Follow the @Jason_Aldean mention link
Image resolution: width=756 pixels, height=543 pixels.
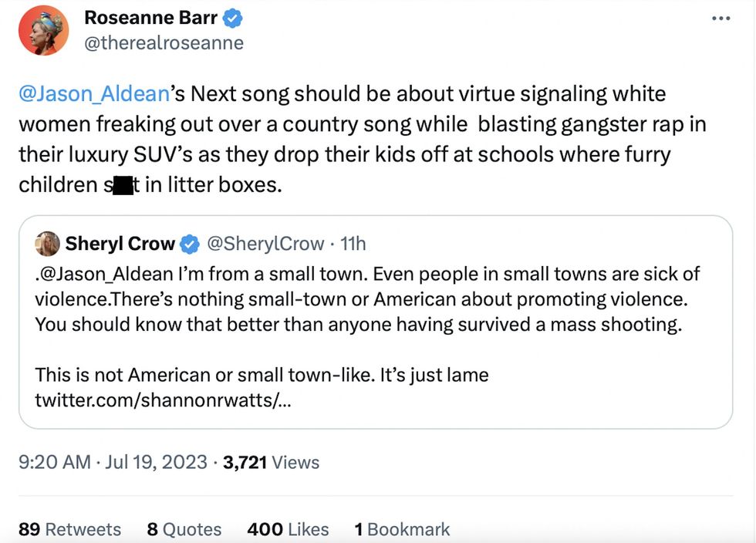93,94
